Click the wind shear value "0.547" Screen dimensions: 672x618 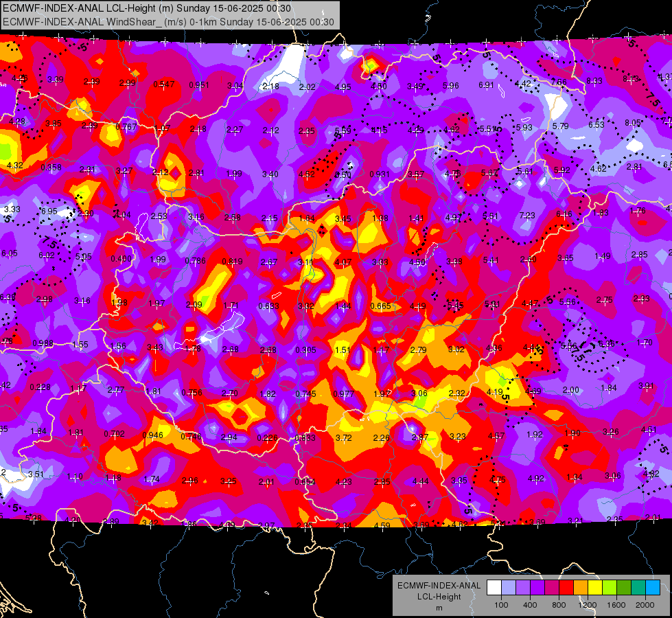[x=164, y=84]
